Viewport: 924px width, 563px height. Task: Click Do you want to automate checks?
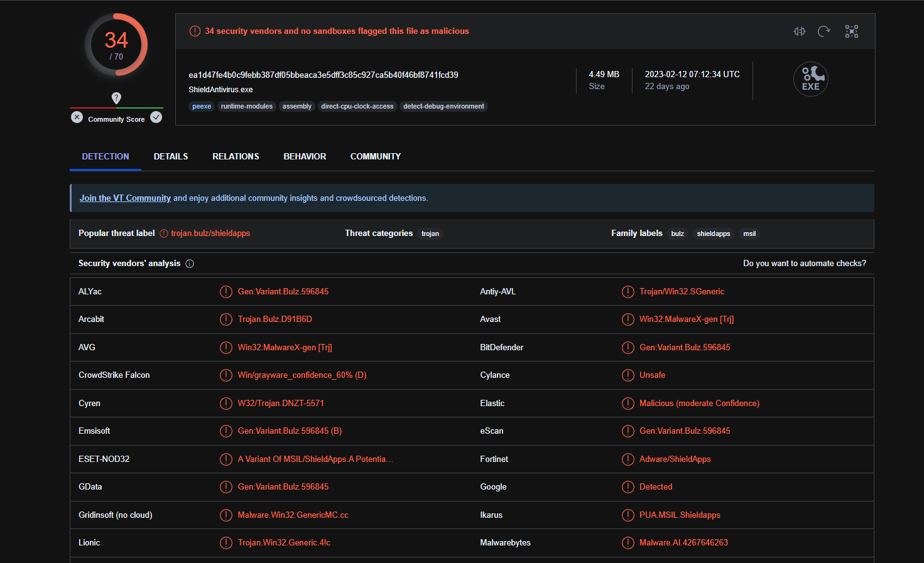tap(804, 264)
